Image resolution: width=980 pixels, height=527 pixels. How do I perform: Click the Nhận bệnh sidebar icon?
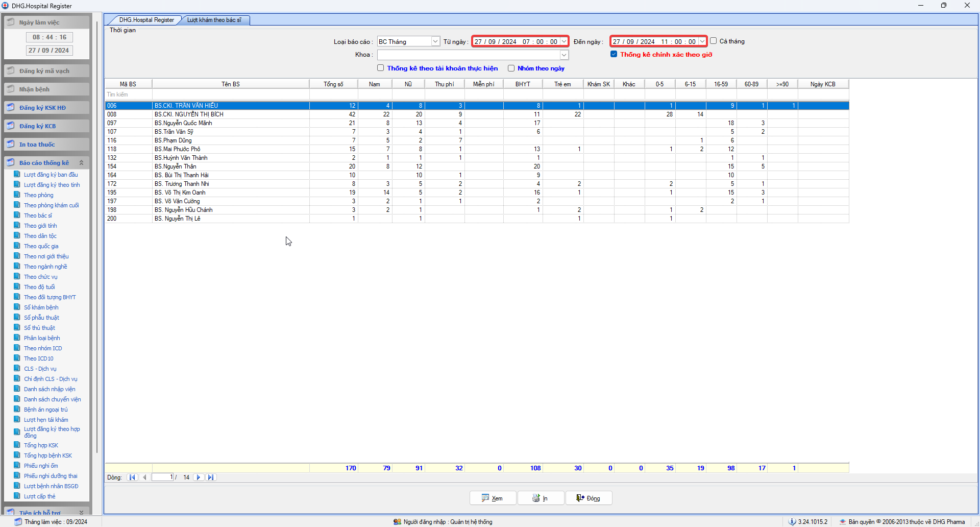(11, 89)
